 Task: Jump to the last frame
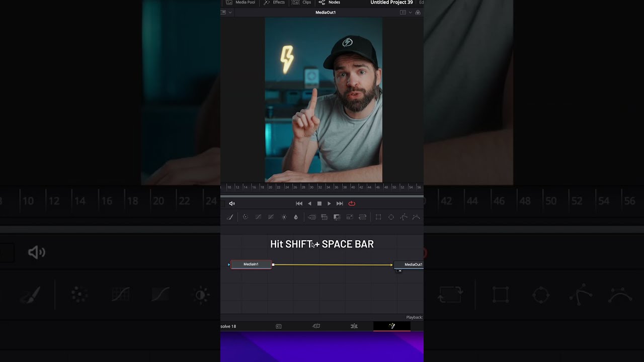pyautogui.click(x=340, y=204)
